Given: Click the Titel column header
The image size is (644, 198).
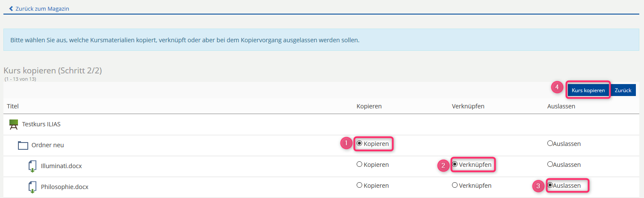Looking at the screenshot, I should [x=13, y=106].
